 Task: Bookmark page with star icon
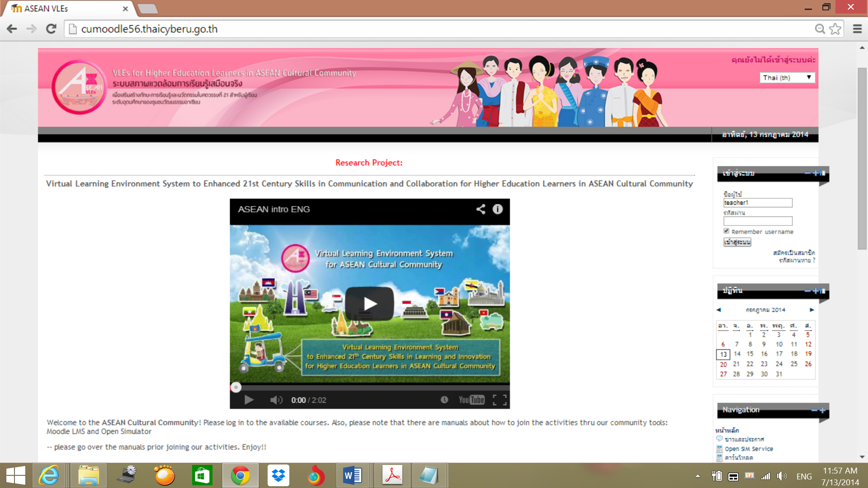[835, 29]
